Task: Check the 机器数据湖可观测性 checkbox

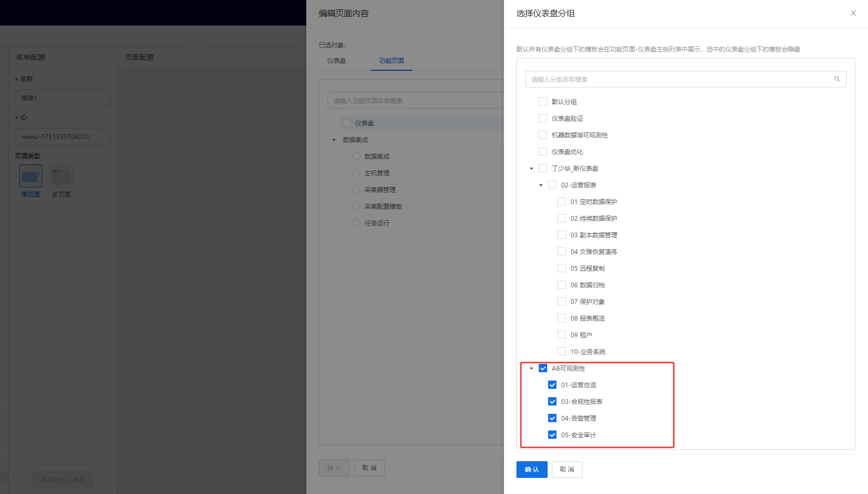Action: [x=543, y=135]
